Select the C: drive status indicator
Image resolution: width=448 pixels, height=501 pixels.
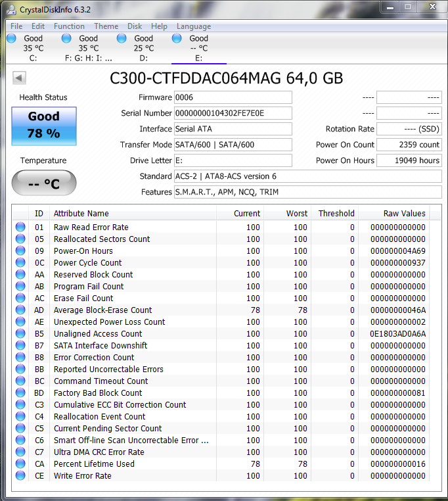coord(11,38)
